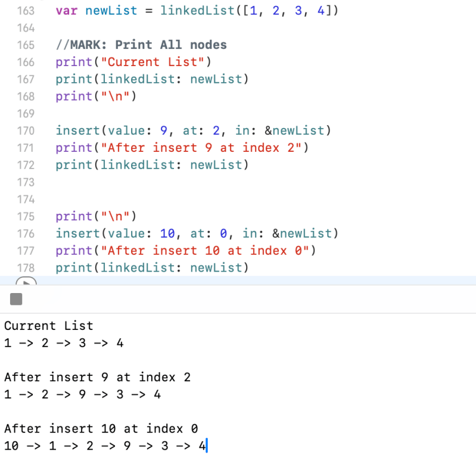This screenshot has height=461, width=476.
Task: Click the "Current List" string literal in code
Action: [x=133, y=62]
